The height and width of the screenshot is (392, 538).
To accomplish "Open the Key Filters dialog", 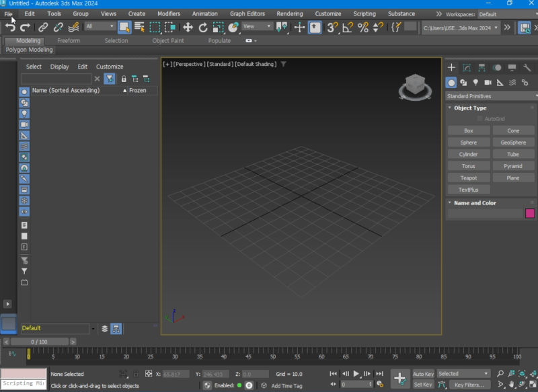I will click(471, 384).
